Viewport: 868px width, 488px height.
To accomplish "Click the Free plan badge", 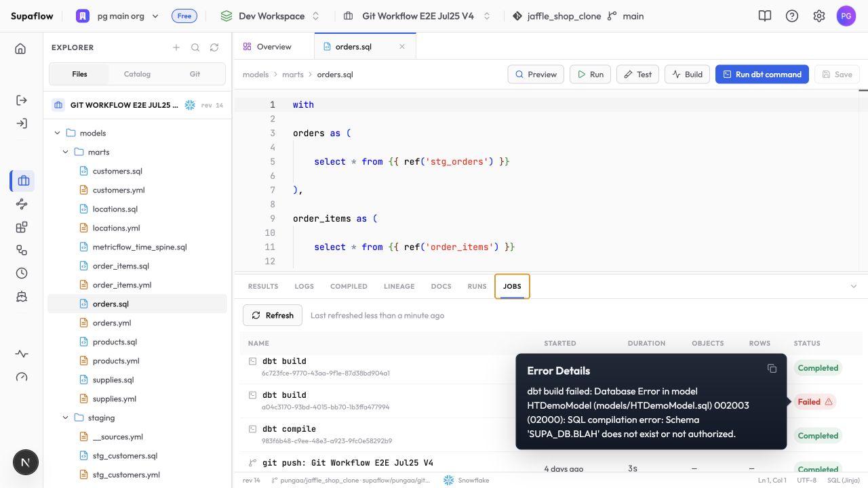I will coord(184,16).
